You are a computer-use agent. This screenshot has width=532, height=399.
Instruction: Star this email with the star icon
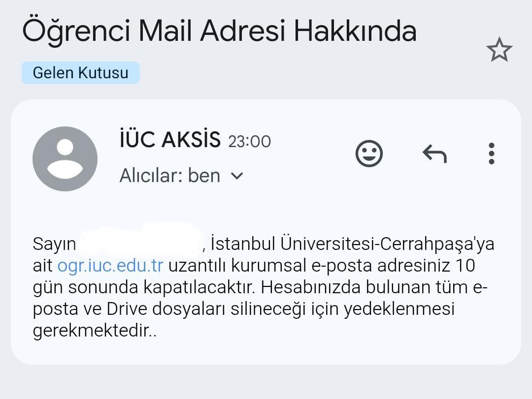point(499,50)
